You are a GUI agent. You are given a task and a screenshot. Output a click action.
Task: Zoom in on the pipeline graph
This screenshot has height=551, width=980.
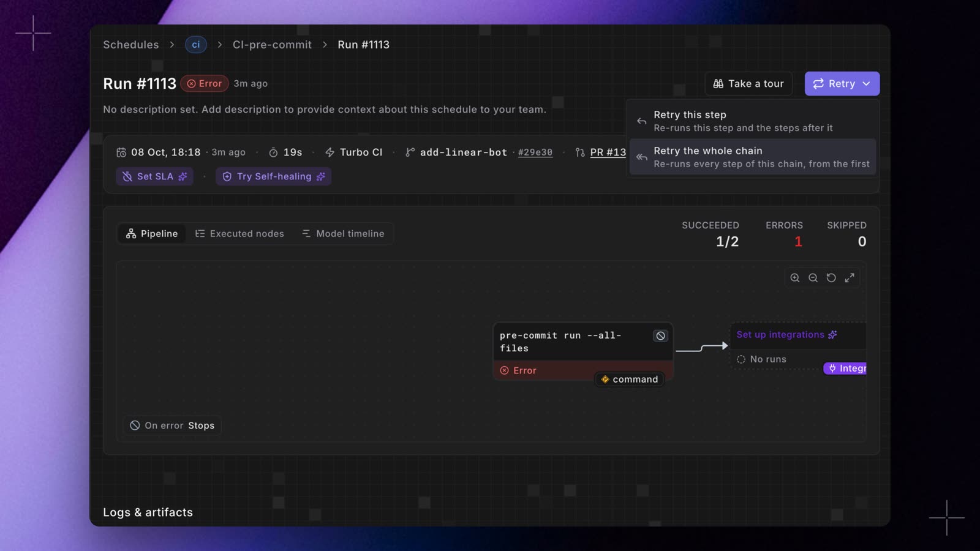click(795, 278)
